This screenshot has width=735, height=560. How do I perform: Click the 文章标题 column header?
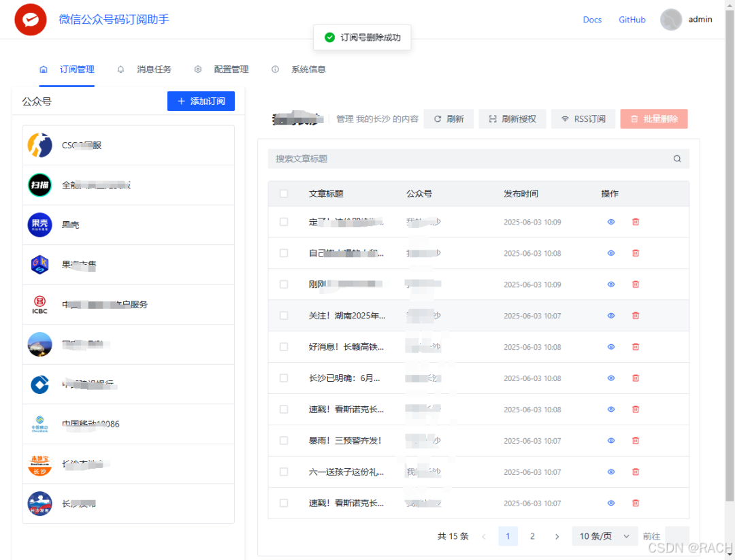(x=326, y=193)
